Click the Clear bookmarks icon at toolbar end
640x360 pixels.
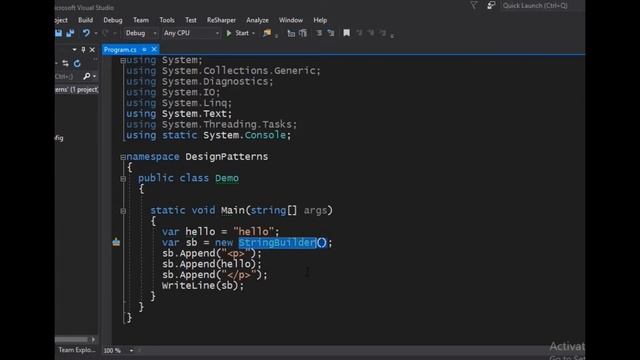383,33
